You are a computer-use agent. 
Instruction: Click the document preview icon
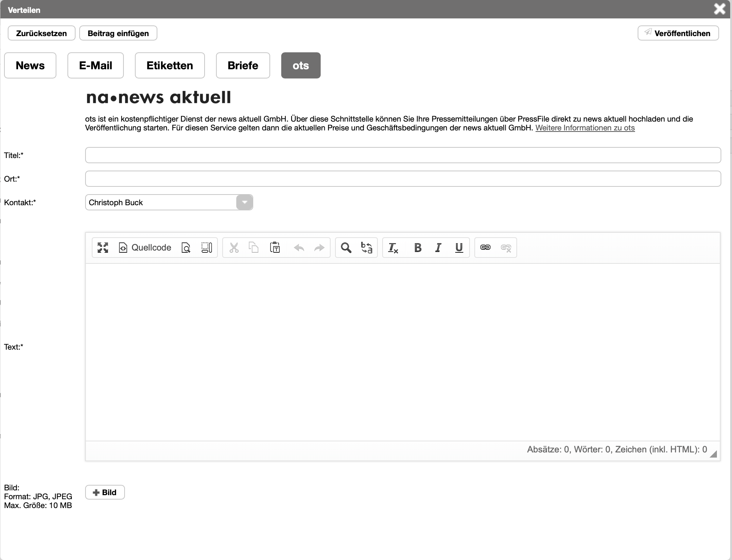click(186, 248)
